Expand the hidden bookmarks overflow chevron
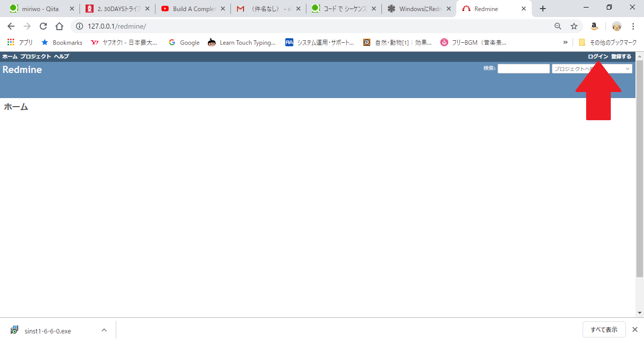 (565, 42)
